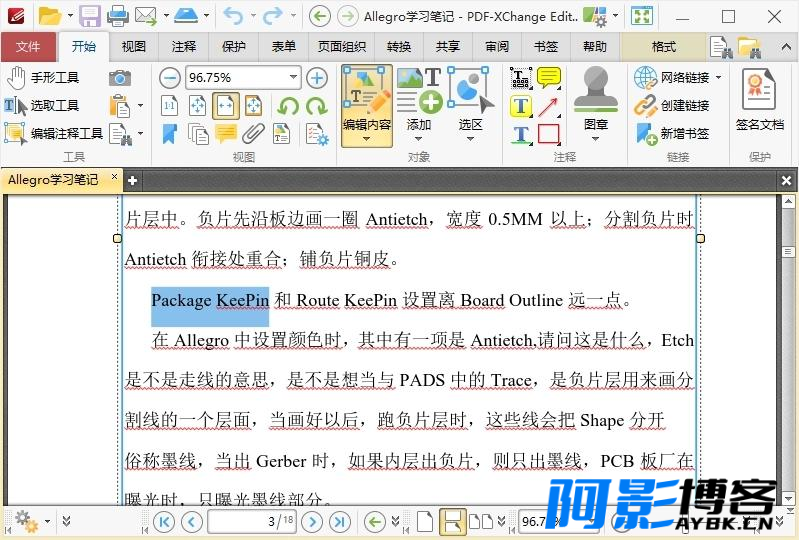Add a new document tab with plus
The image size is (799, 540).
coord(132,180)
